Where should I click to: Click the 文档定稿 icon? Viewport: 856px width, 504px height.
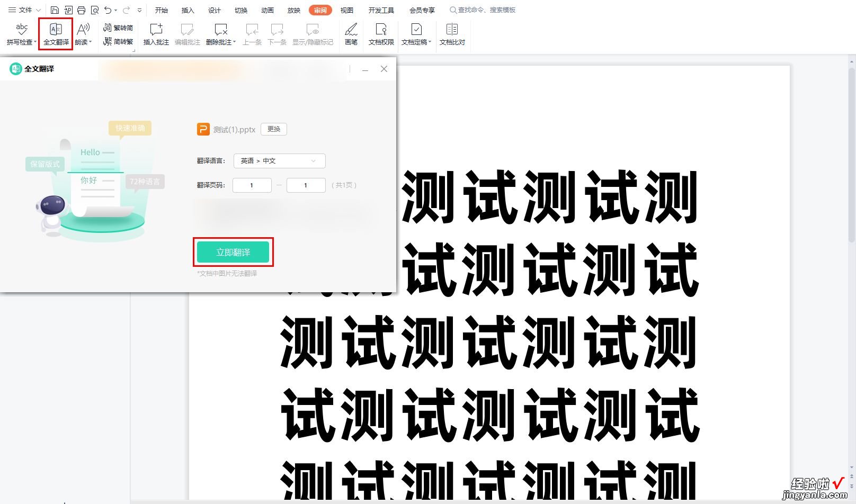416,29
